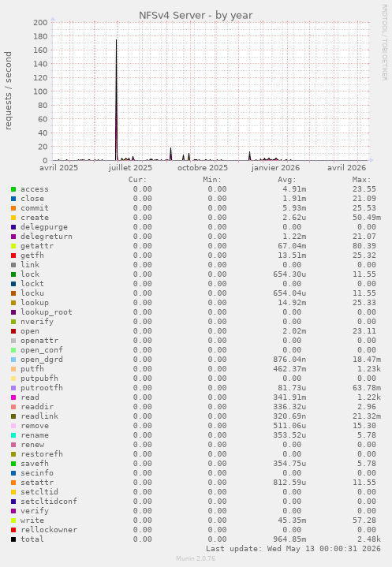Click the "open_conf" legend label

coord(42,350)
